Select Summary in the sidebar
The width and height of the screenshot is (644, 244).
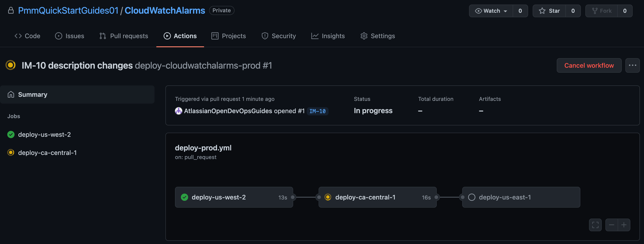(32, 94)
